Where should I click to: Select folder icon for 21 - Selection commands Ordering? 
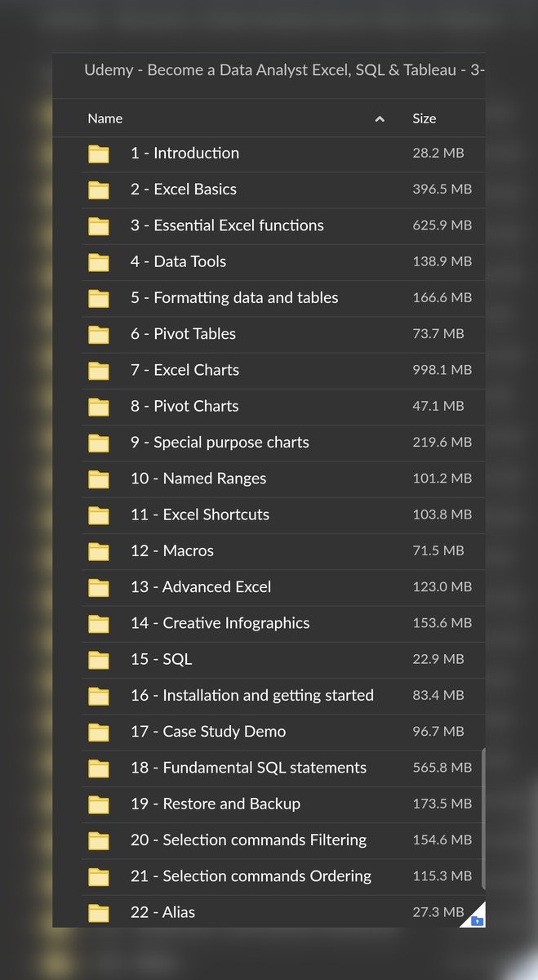tap(99, 876)
